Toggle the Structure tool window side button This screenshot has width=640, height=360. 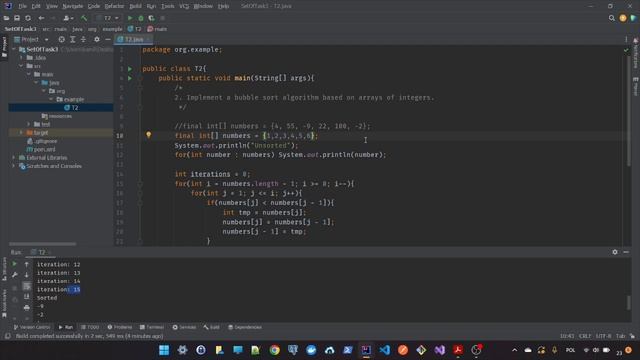[4, 269]
